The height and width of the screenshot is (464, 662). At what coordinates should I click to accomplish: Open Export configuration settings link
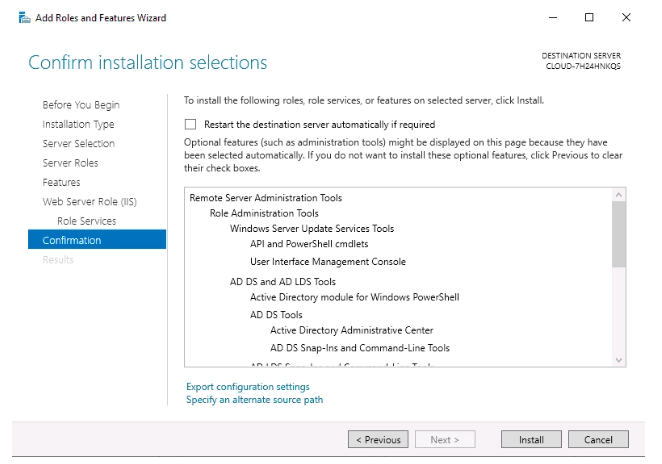click(248, 387)
